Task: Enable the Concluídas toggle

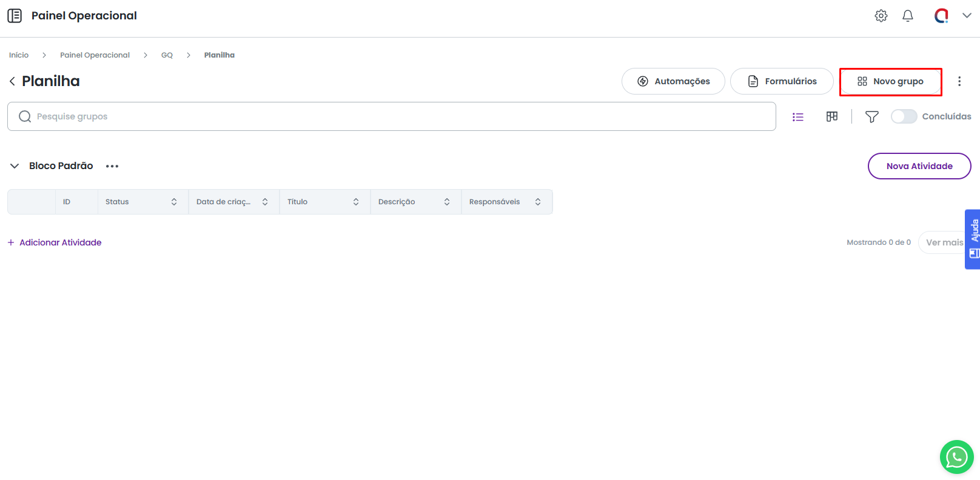Action: point(904,116)
